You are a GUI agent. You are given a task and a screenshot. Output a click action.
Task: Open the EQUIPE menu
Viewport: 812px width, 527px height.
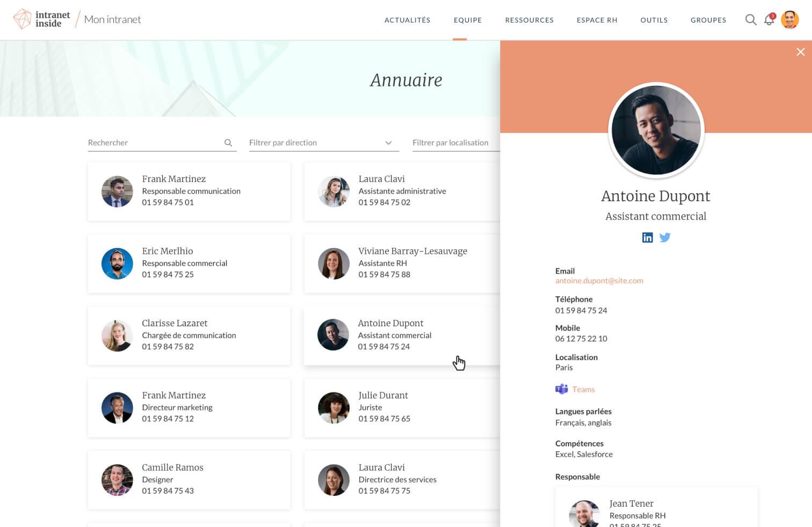point(467,20)
